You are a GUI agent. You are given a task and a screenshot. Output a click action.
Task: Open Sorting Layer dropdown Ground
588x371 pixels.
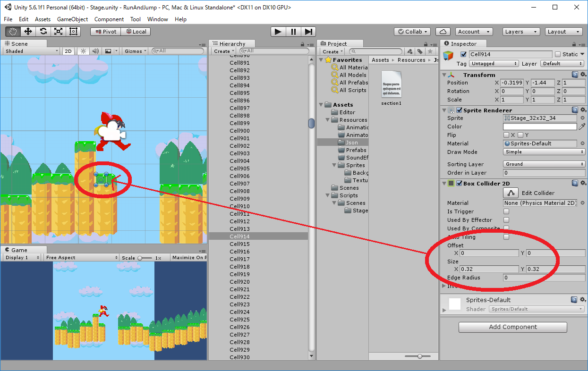point(544,164)
